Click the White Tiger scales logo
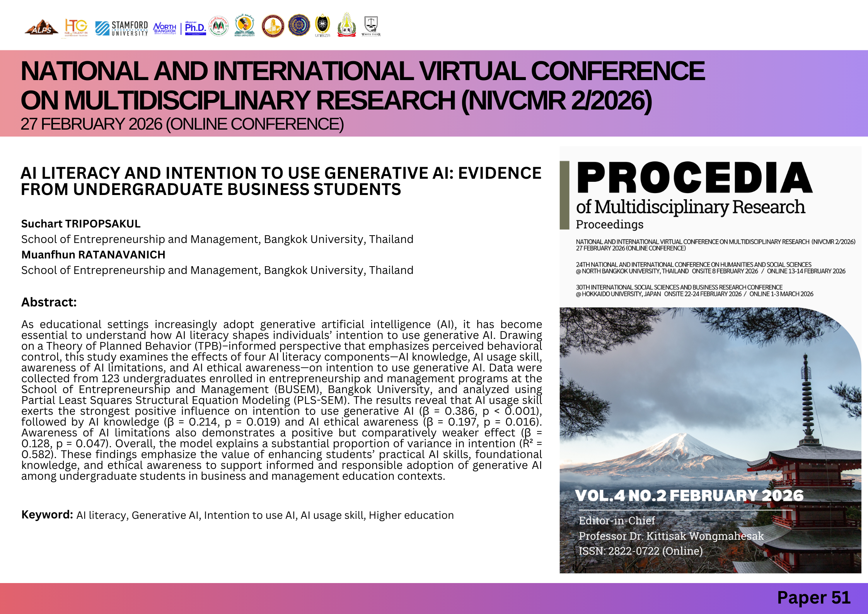Viewport: 868px width, 614px height. [371, 26]
